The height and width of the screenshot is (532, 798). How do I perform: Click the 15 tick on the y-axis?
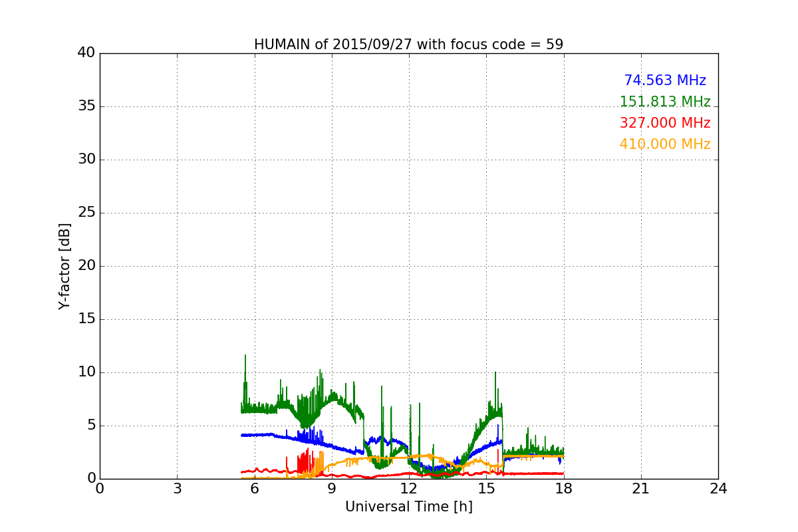(86, 319)
